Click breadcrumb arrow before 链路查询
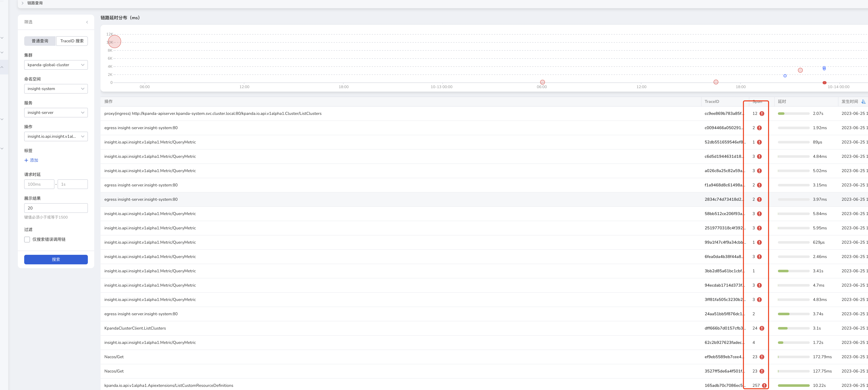The height and width of the screenshot is (390, 868). [23, 3]
